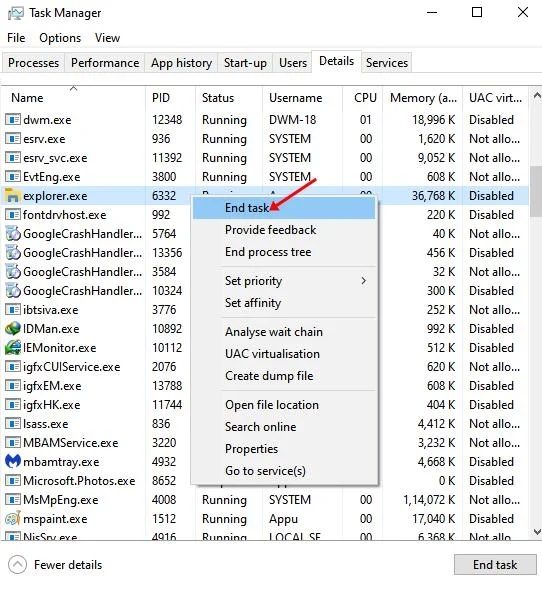Click the mbamtray.exe Malwarebytes icon
This screenshot has height=589, width=542.
[13, 462]
